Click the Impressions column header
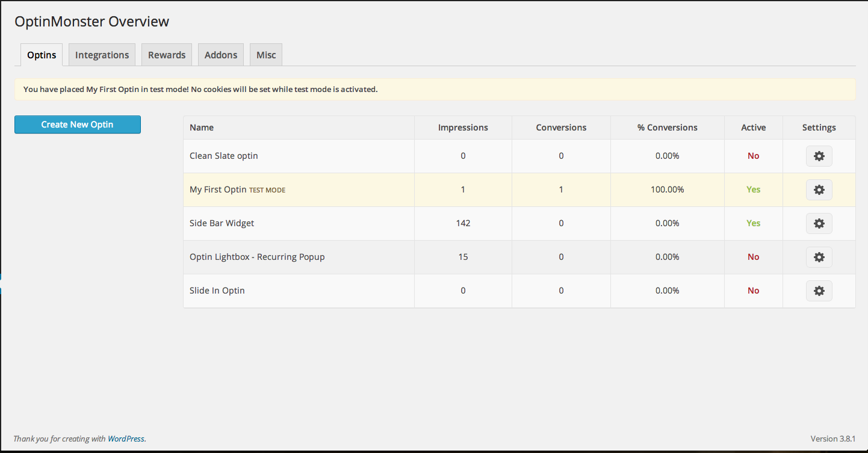The width and height of the screenshot is (868, 453). pos(463,127)
